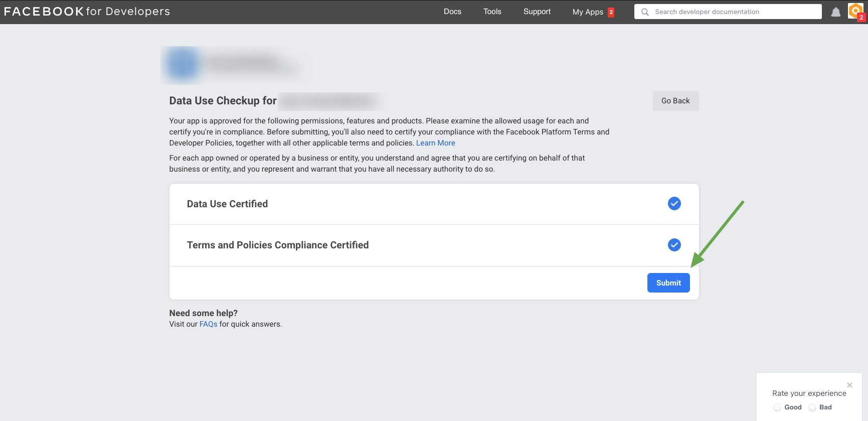Click the Facebook for Developers logo
The image size is (868, 421).
coord(87,12)
